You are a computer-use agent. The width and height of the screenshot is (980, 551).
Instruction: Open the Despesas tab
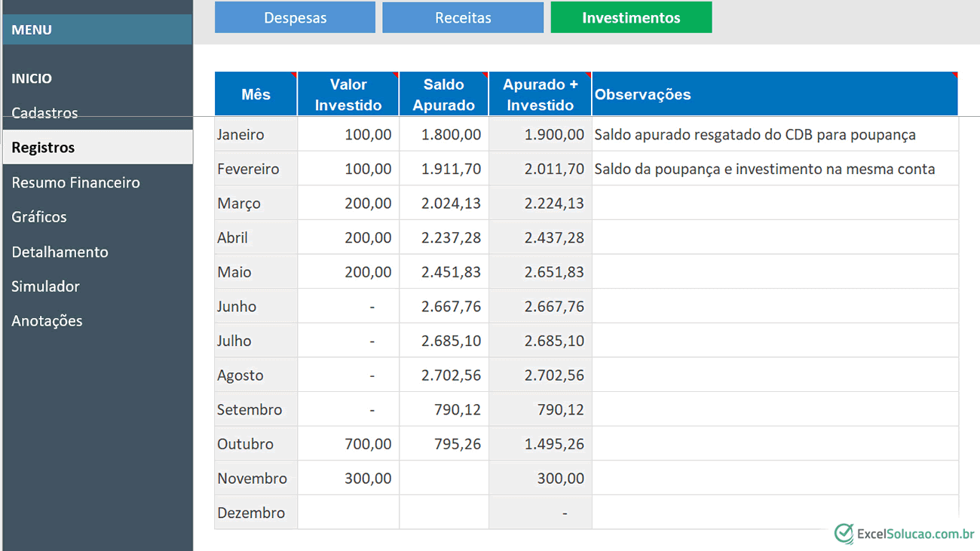point(295,17)
